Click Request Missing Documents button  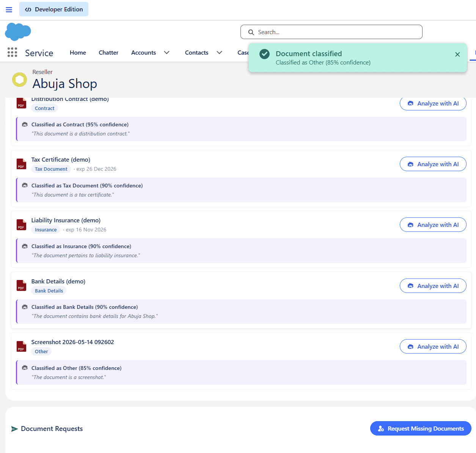click(x=421, y=428)
